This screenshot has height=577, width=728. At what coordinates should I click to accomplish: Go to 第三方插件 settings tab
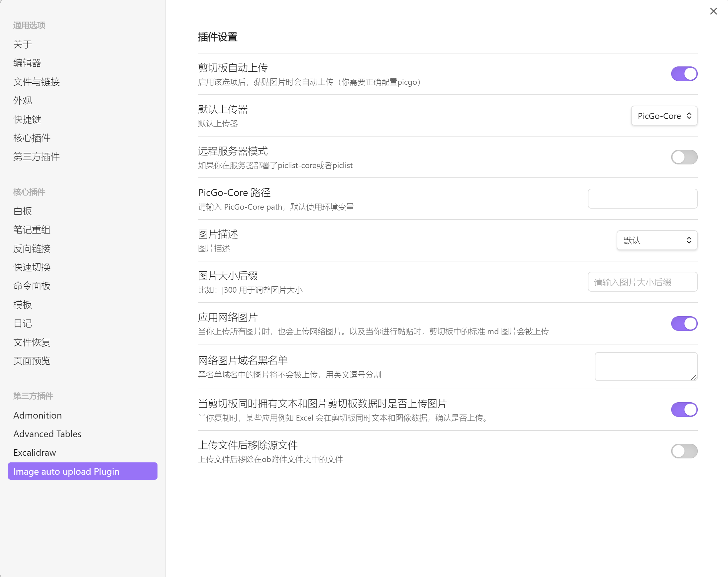[37, 157]
